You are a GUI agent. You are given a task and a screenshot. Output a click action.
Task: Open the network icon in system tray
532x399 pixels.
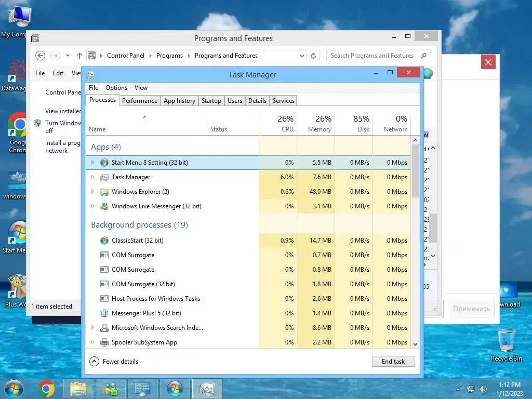click(471, 389)
